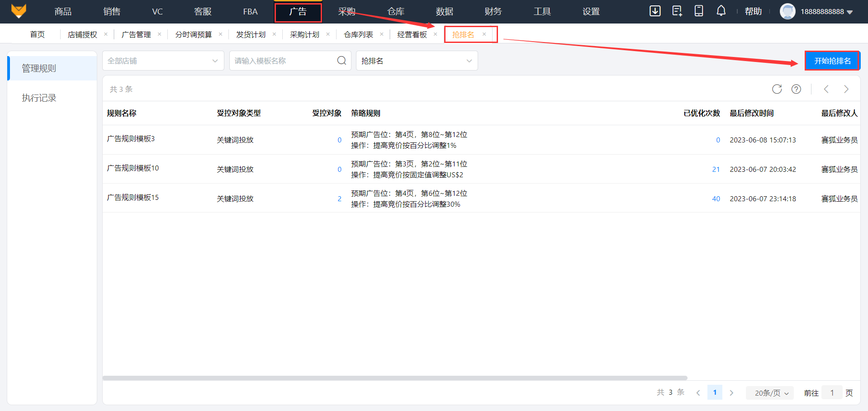868x411 pixels.
Task: Switch to the 店铺授权 tab
Action: [82, 34]
